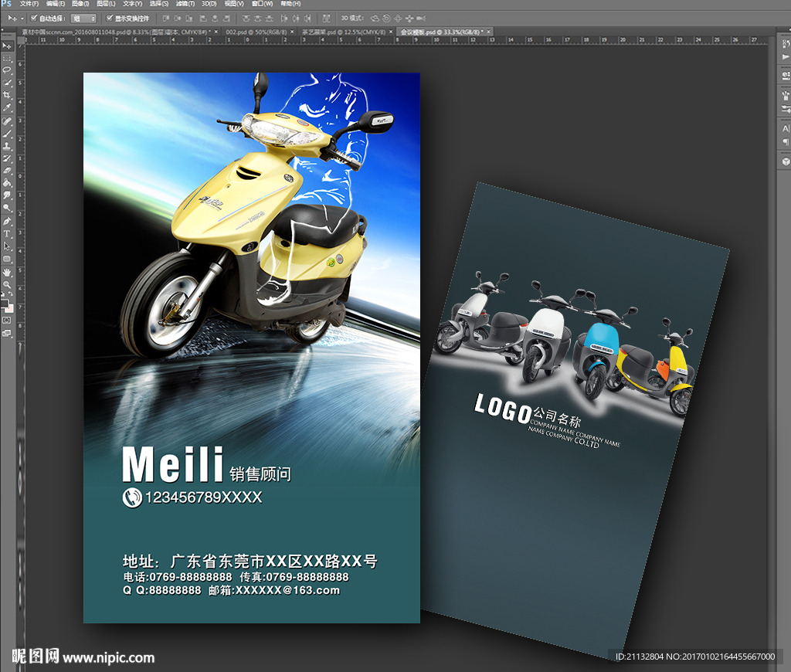The height and width of the screenshot is (672, 791).
Task: Toggle Quick Mask mode
Action: pyautogui.click(x=7, y=320)
